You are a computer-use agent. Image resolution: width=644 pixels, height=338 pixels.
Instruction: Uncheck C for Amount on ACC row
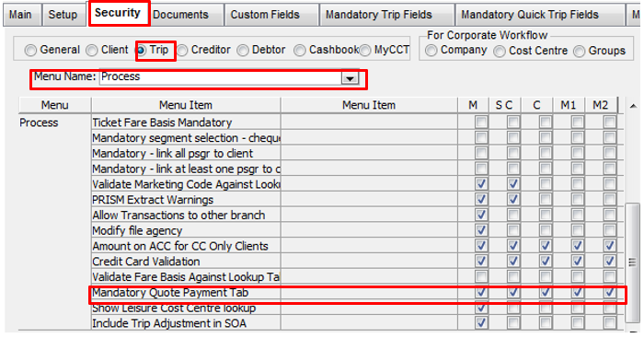tap(546, 246)
